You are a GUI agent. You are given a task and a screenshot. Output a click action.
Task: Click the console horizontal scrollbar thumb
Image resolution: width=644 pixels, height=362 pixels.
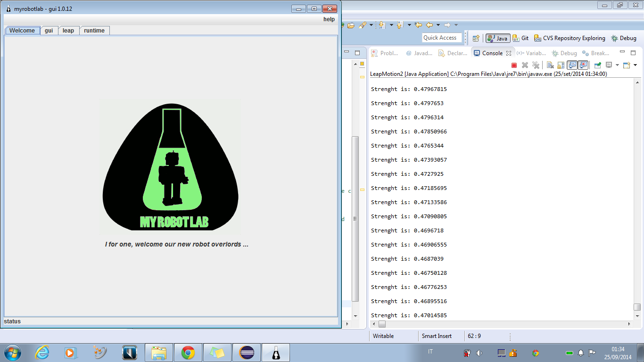[x=382, y=324]
